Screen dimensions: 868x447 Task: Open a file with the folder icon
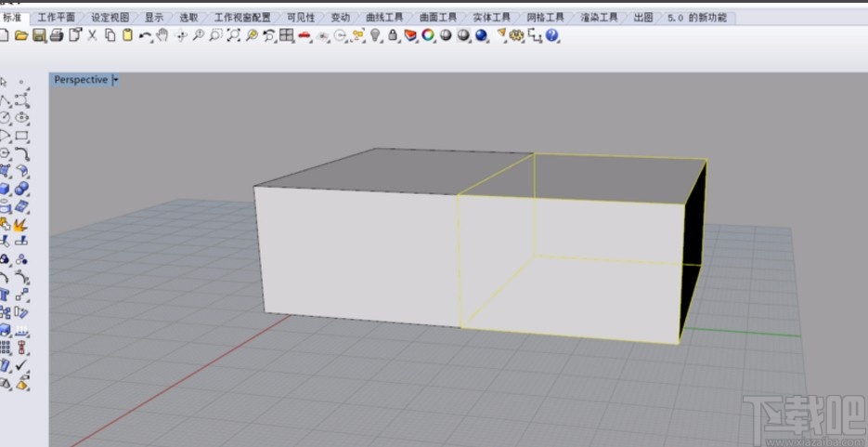(21, 36)
